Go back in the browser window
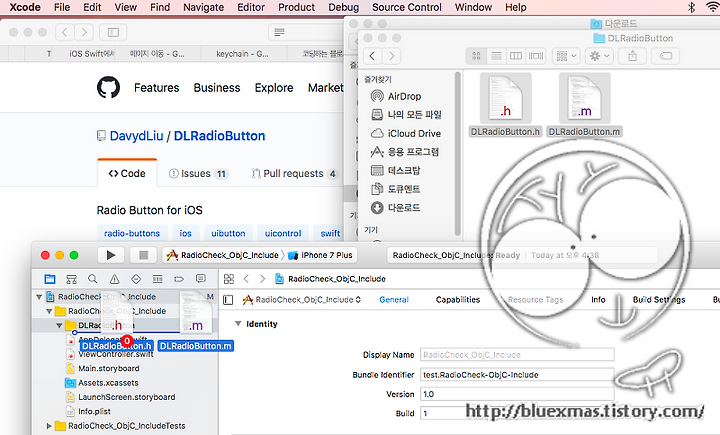Image resolution: width=720 pixels, height=435 pixels. [65, 32]
